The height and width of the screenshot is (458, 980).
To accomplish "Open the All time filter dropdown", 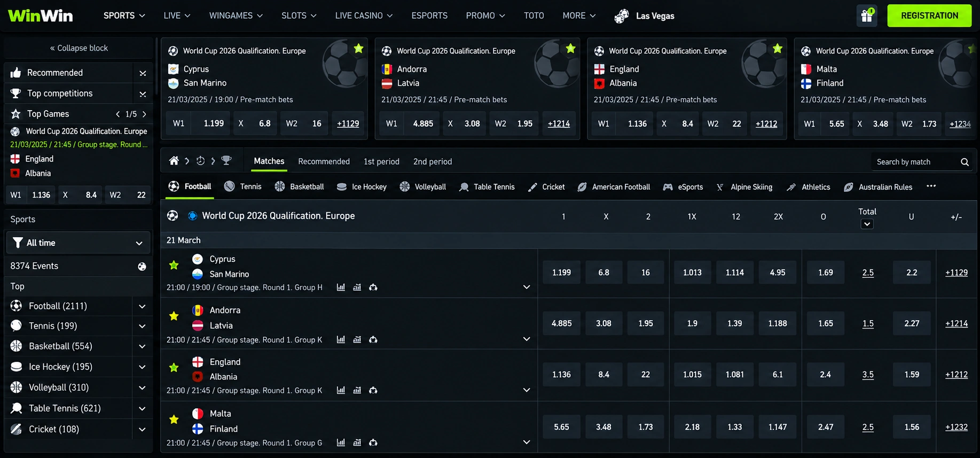I will click(x=78, y=243).
